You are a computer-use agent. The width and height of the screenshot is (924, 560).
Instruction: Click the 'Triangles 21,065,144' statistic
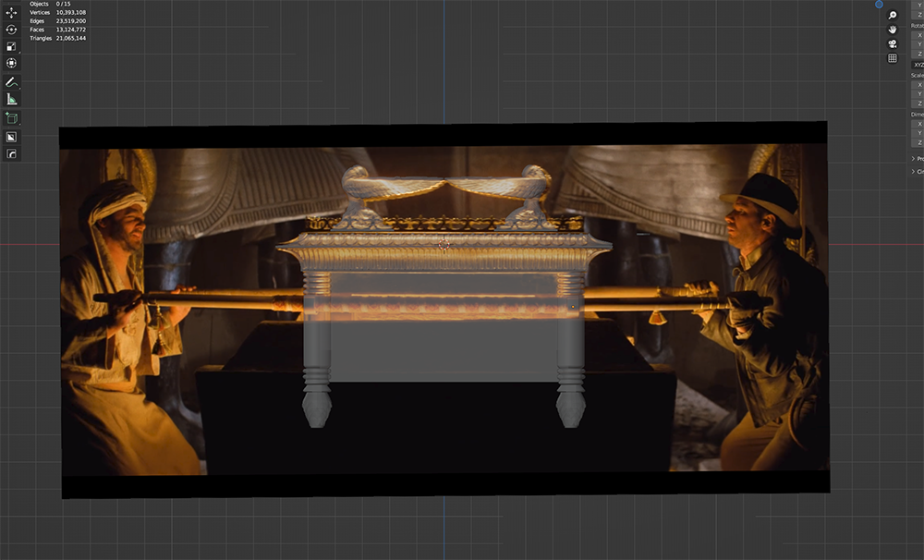[57, 38]
